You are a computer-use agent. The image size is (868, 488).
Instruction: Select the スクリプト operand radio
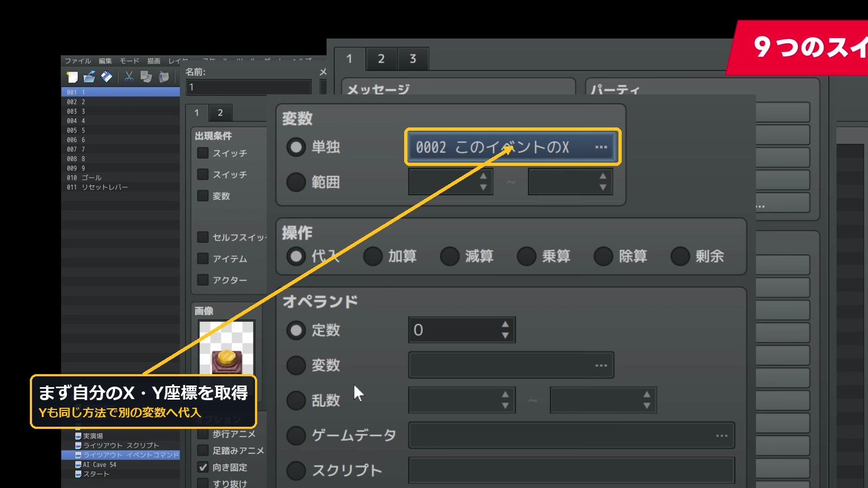pyautogui.click(x=296, y=471)
